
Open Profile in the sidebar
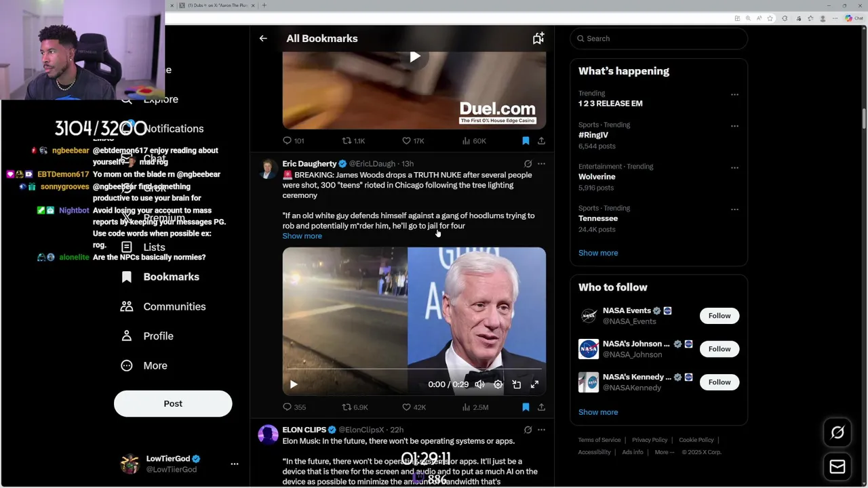146,336
